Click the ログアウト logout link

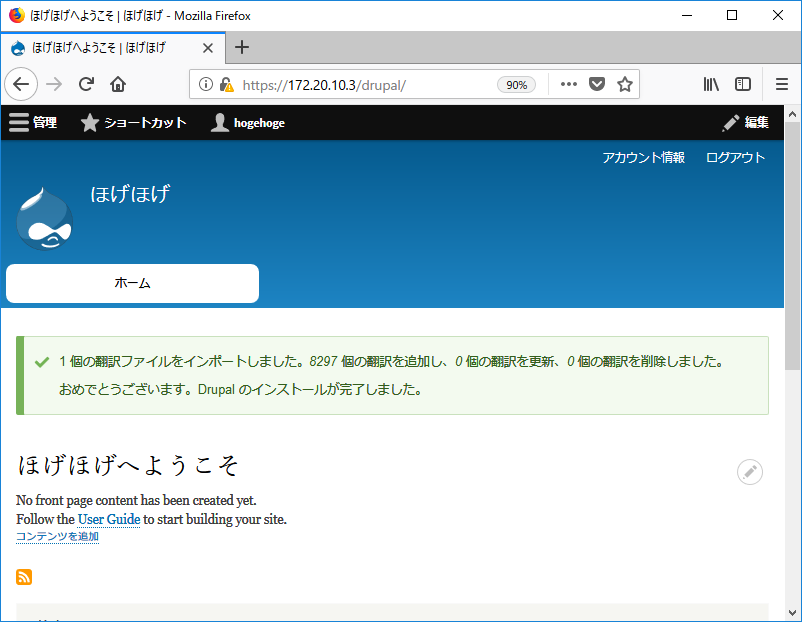tap(736, 158)
